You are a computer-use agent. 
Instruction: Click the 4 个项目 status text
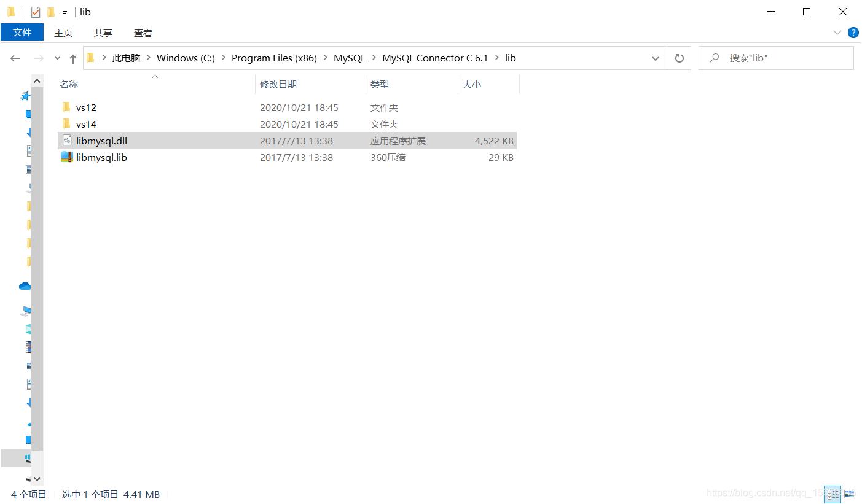coord(29,494)
